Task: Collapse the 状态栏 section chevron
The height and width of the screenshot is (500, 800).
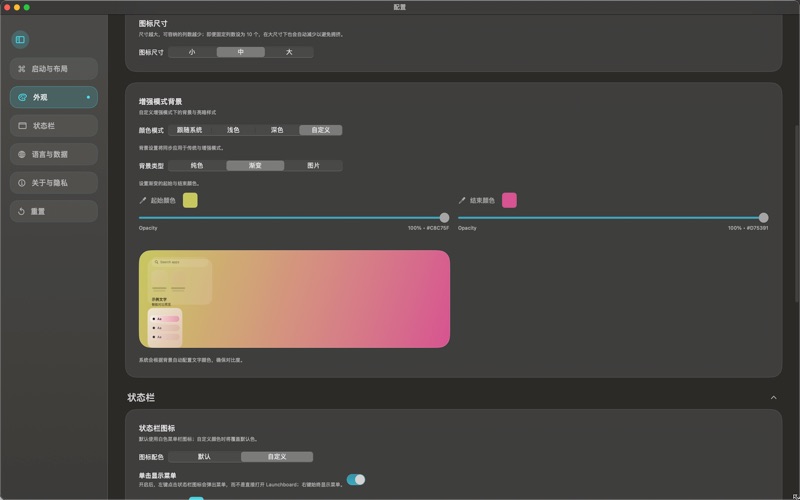Action: [x=773, y=397]
